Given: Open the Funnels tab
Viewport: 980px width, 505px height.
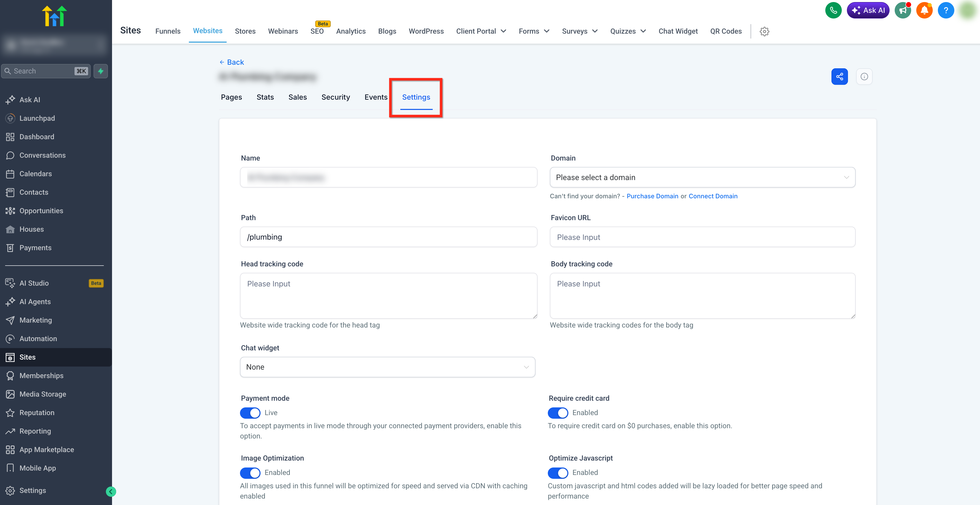Looking at the screenshot, I should pyautogui.click(x=167, y=31).
